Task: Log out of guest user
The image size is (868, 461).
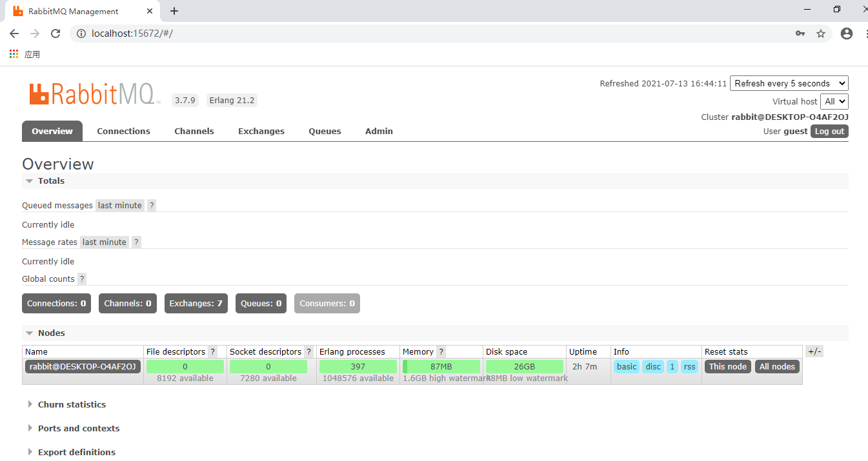Action: click(x=829, y=131)
